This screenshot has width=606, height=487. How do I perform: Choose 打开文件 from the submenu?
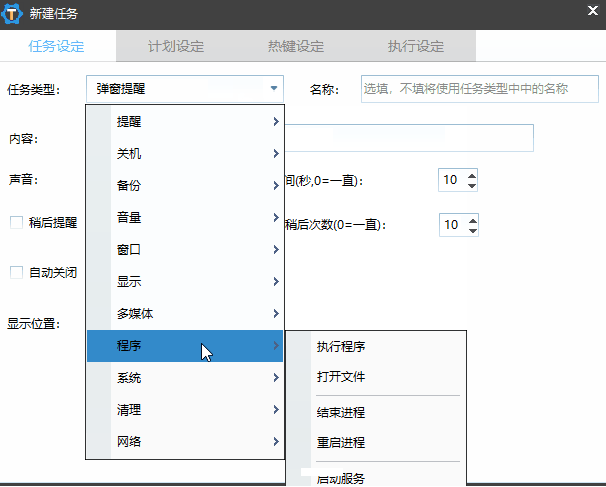(376, 376)
